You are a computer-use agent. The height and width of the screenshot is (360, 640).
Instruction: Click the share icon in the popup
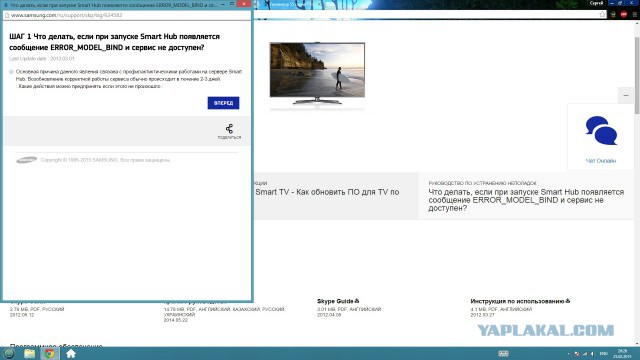[x=229, y=129]
